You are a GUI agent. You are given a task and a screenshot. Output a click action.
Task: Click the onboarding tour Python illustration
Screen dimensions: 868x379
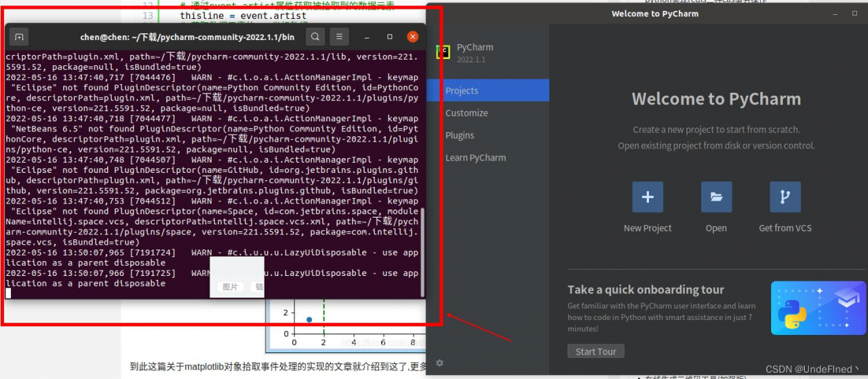click(x=818, y=308)
